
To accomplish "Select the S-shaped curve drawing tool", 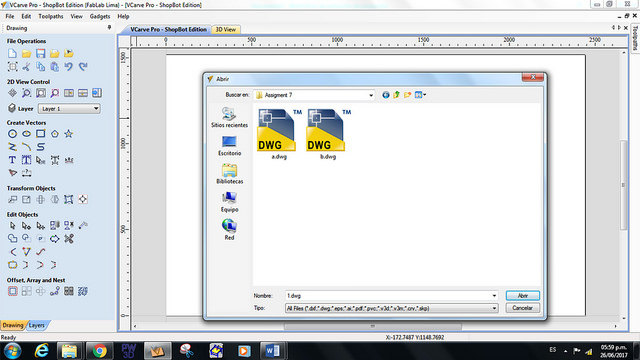I will point(40,147).
